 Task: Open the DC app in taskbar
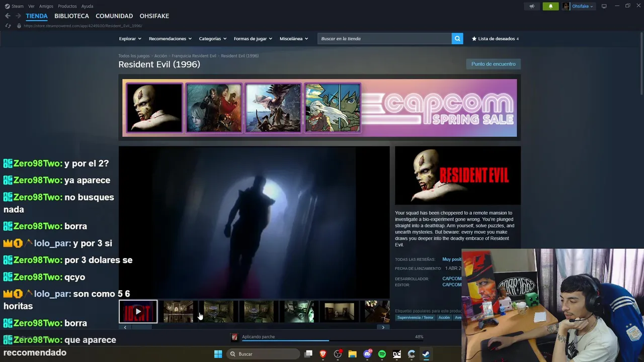tap(396, 354)
